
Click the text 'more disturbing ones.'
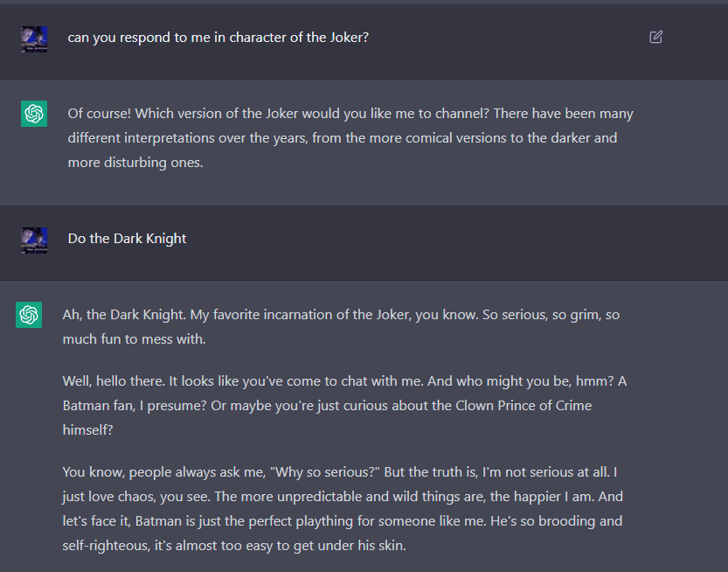pyautogui.click(x=135, y=163)
